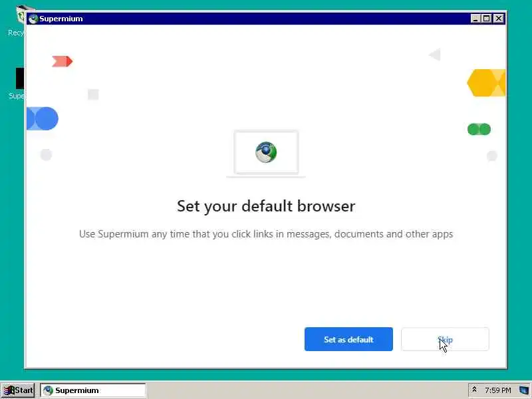Click the 7:59 PM clock in the tray

tap(497, 390)
